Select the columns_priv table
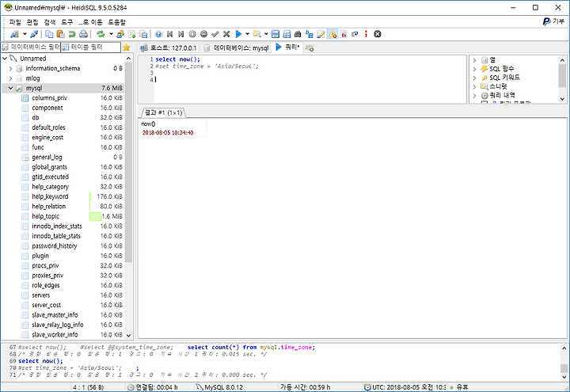 pos(49,98)
